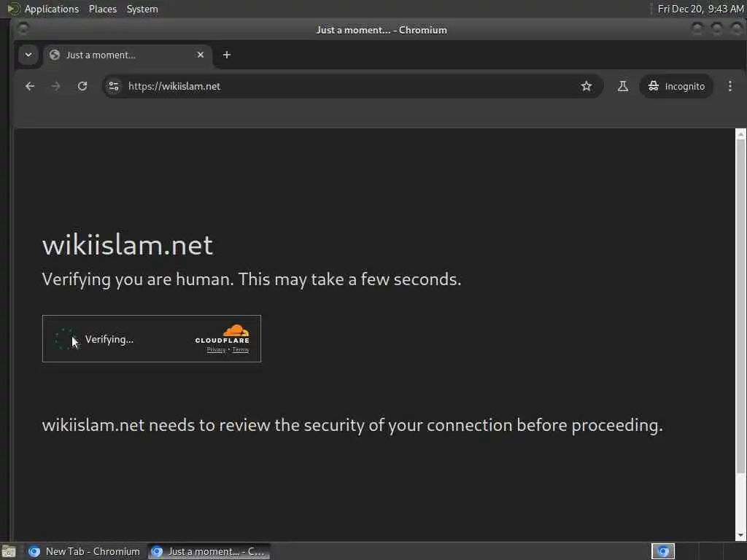Open the Incognito profile button
Image resolution: width=747 pixels, height=560 pixels.
(x=676, y=86)
